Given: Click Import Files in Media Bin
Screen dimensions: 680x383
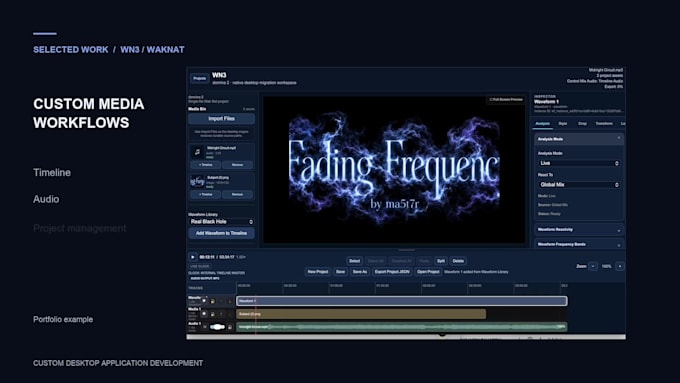Looking at the screenshot, I should pyautogui.click(x=222, y=118).
